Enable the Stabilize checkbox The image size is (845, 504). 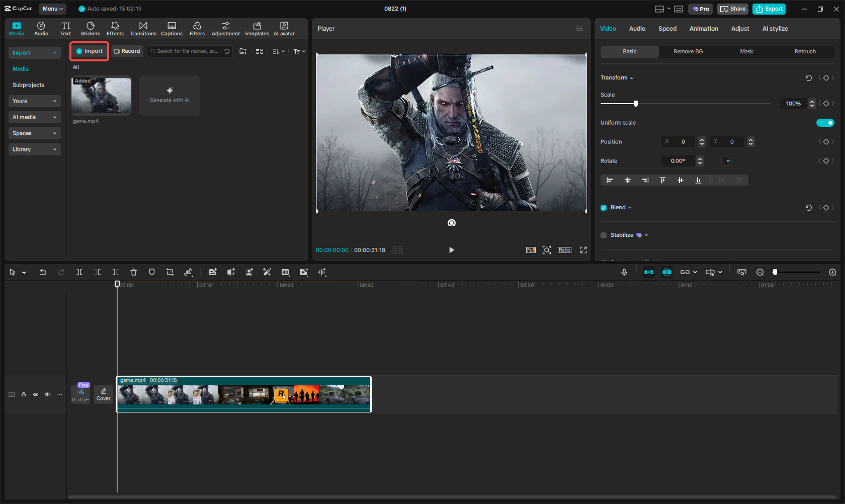604,235
